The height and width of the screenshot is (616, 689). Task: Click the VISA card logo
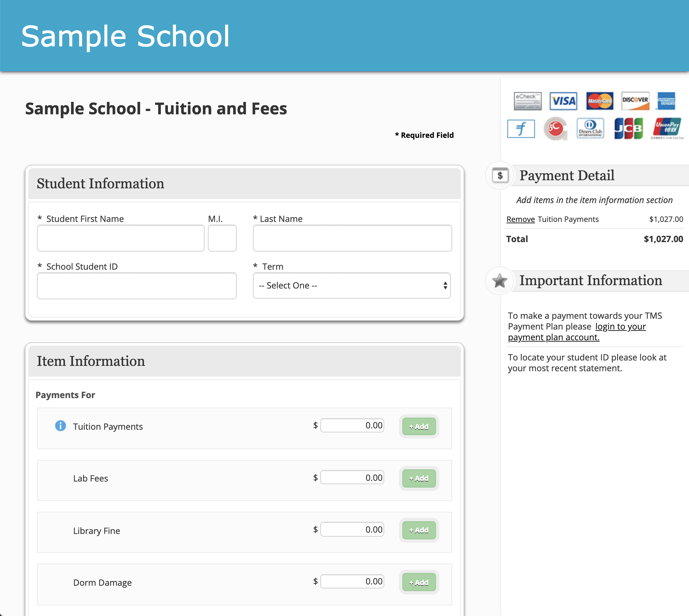point(563,101)
